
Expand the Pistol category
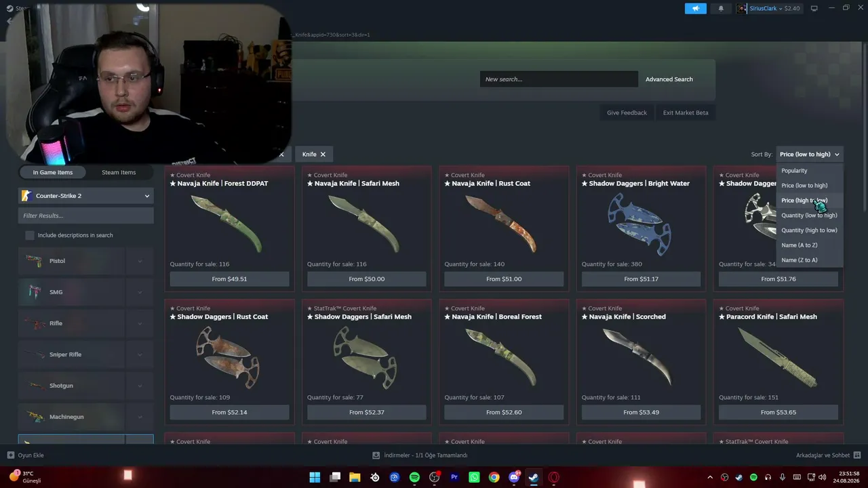click(140, 261)
